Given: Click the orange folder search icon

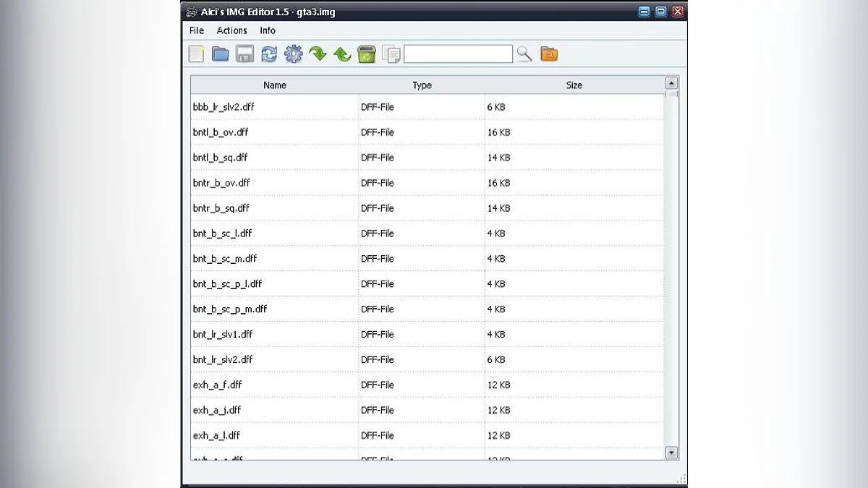Looking at the screenshot, I should point(549,54).
